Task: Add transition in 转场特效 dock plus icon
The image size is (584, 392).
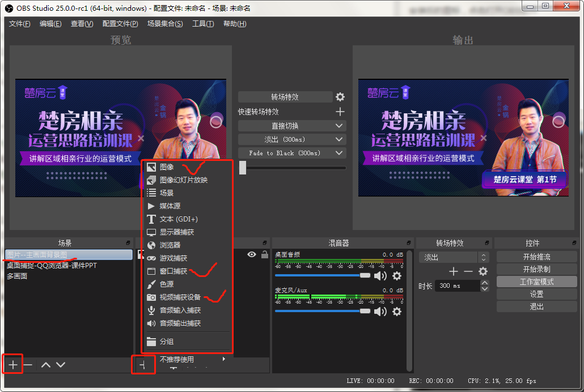Action: pyautogui.click(x=453, y=271)
